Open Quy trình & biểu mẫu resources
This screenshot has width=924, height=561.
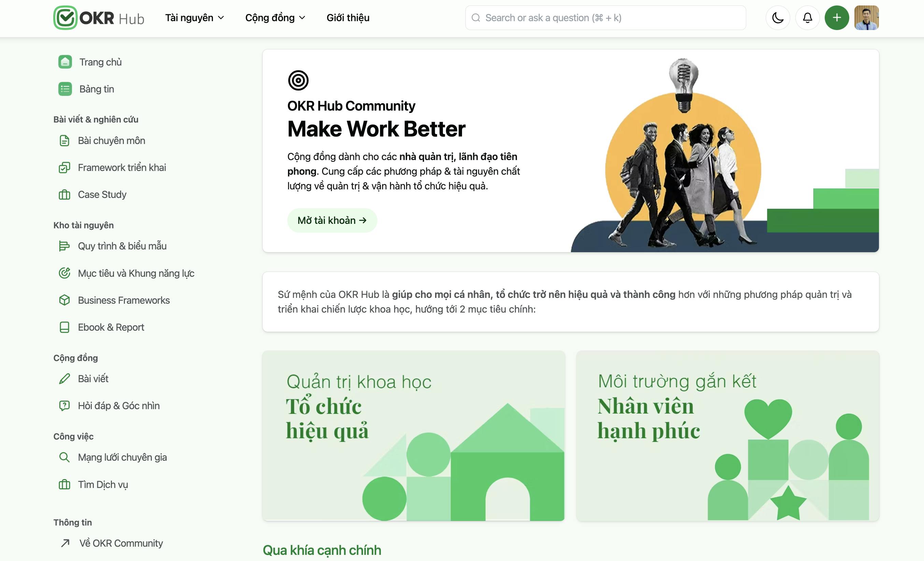pos(113,246)
